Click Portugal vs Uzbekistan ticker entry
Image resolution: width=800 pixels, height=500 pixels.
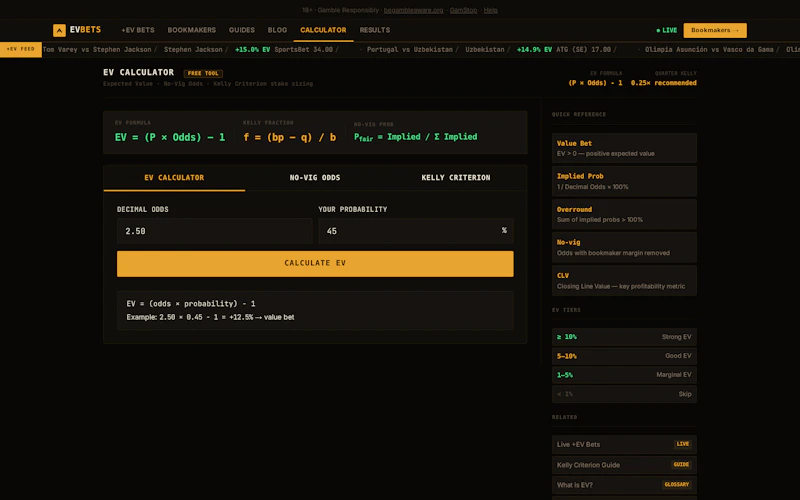coord(410,49)
